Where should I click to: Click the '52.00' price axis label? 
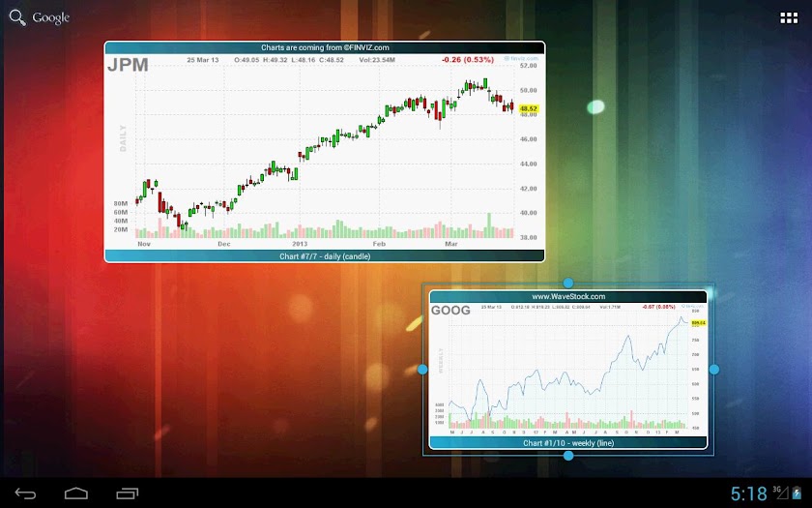(528, 66)
